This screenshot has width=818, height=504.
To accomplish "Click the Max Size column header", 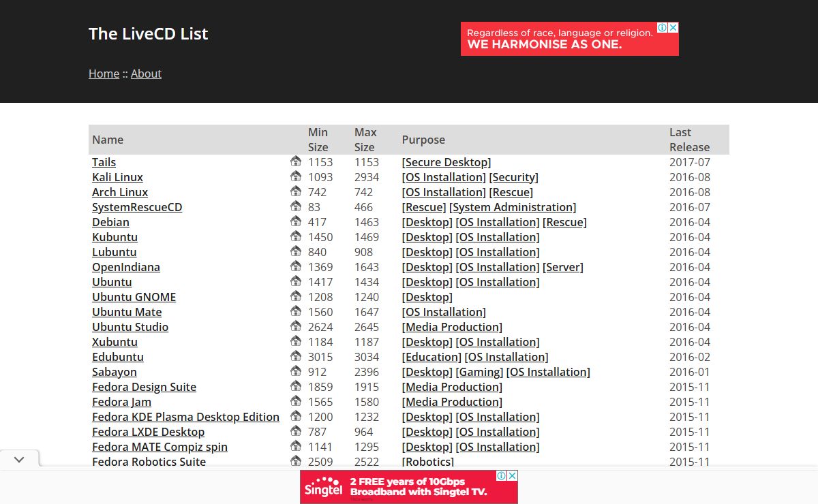I will tap(365, 140).
